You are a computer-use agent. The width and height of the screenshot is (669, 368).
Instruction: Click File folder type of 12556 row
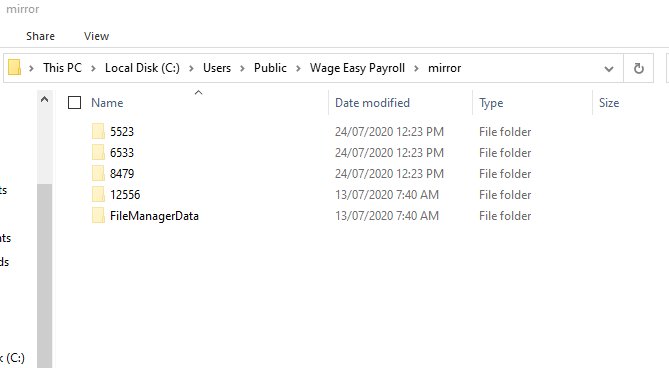point(505,194)
